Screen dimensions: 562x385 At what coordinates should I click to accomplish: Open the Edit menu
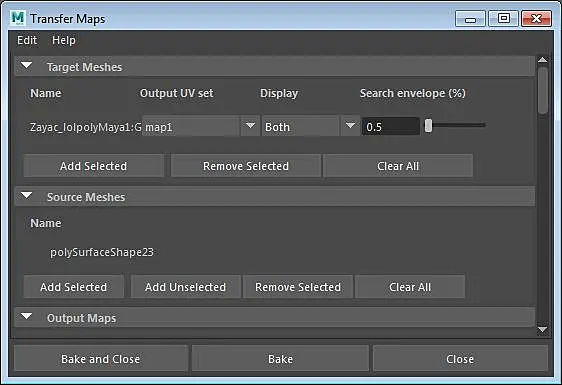[27, 40]
